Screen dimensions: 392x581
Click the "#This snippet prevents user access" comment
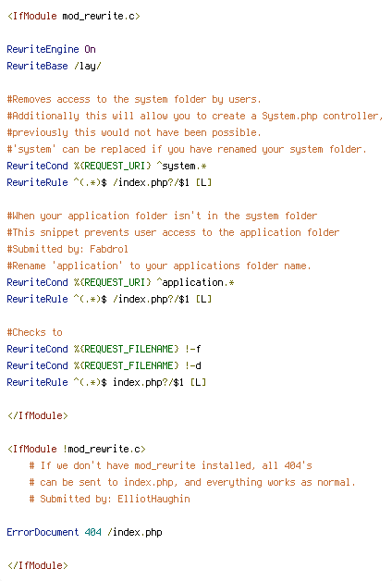173,233
